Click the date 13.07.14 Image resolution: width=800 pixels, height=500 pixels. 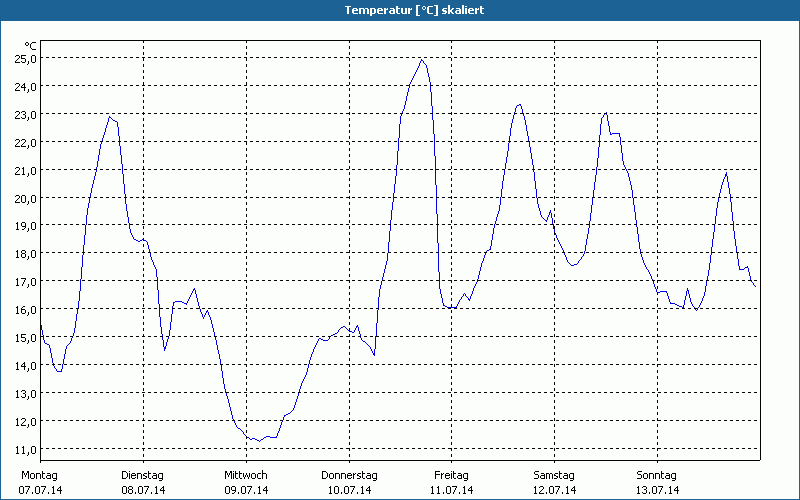(658, 490)
